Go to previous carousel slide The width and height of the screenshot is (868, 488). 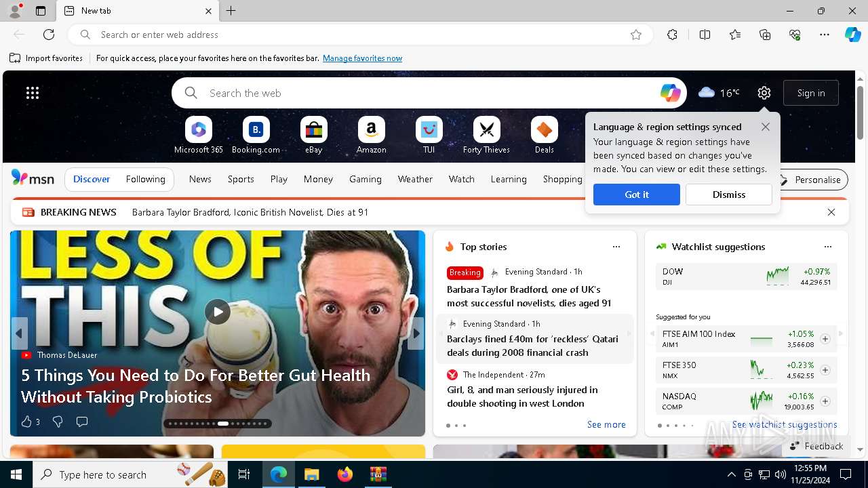19,333
